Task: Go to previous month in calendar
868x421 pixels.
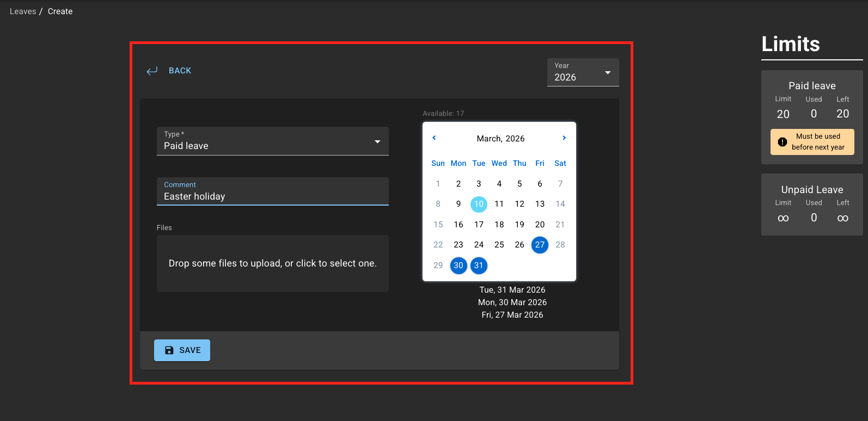Action: click(x=434, y=138)
